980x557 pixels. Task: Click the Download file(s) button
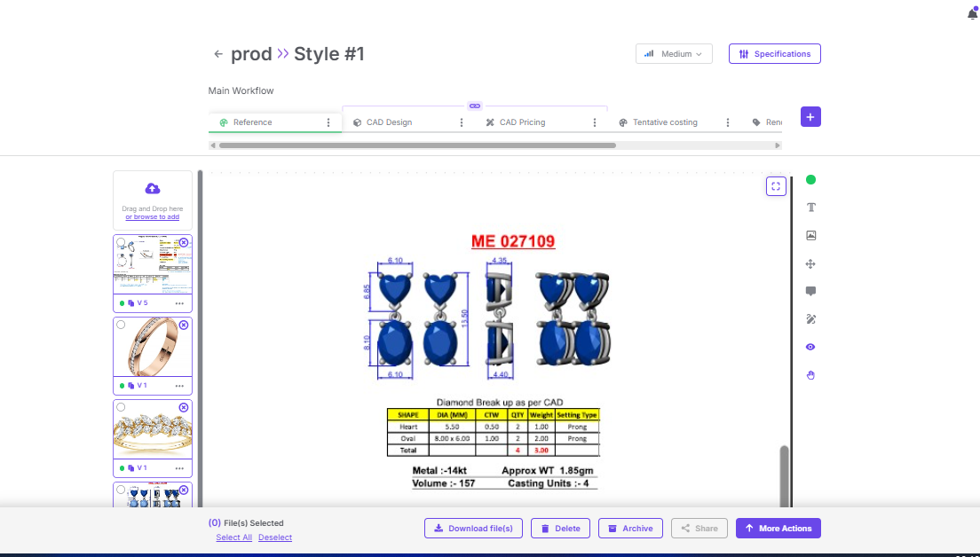(474, 529)
